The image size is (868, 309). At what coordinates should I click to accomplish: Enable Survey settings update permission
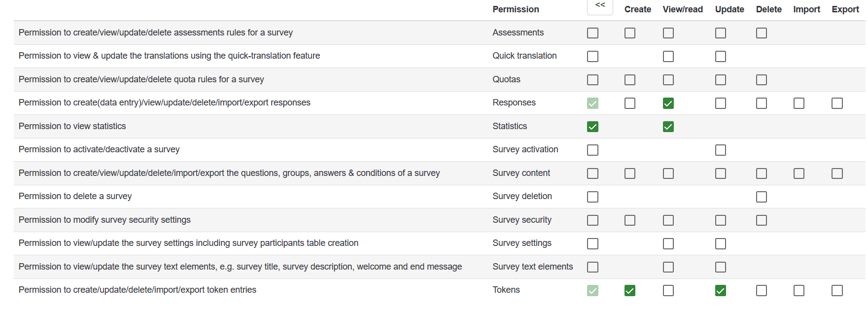(721, 244)
